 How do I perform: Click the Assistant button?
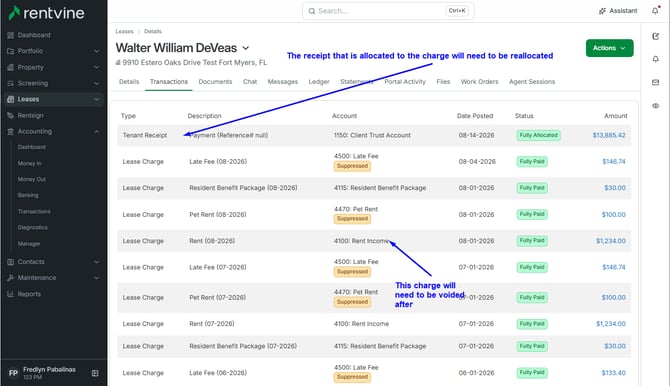pyautogui.click(x=618, y=11)
